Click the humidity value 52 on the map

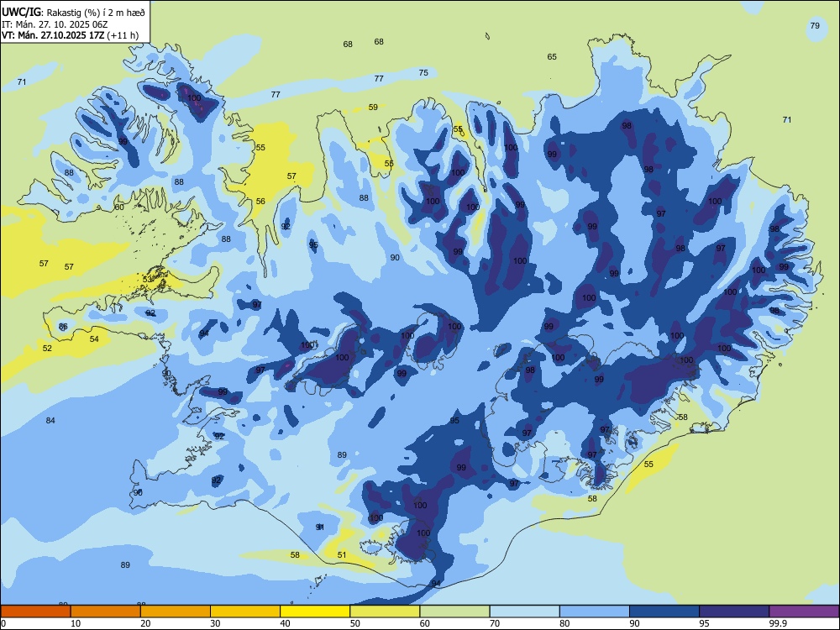47,349
